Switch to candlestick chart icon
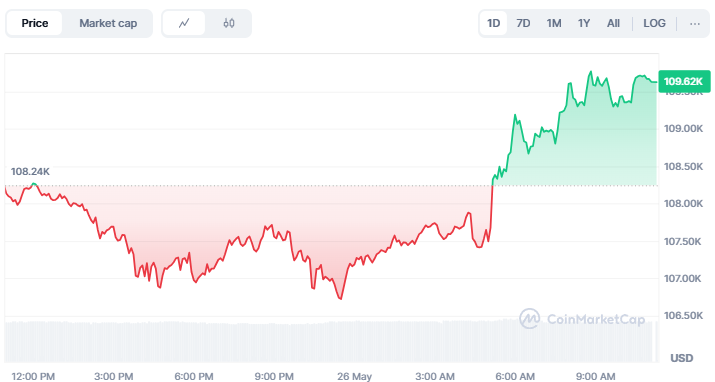 click(x=229, y=23)
